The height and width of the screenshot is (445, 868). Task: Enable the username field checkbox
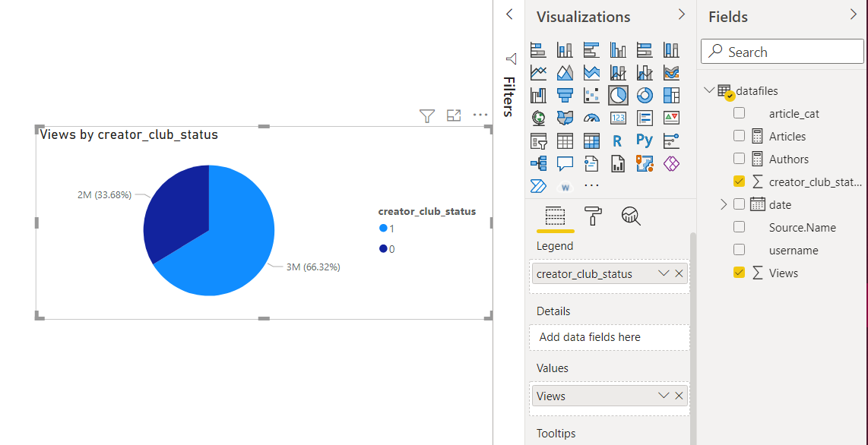[x=738, y=250]
